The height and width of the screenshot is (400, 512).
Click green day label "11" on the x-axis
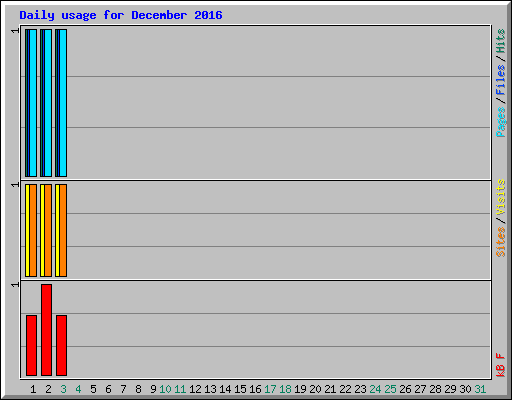click(x=180, y=389)
